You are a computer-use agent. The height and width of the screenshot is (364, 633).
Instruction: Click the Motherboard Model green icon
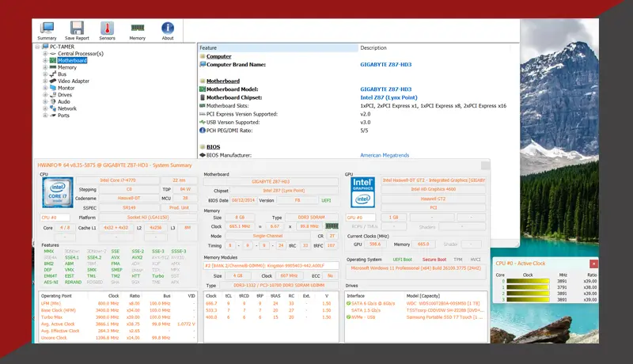point(203,89)
